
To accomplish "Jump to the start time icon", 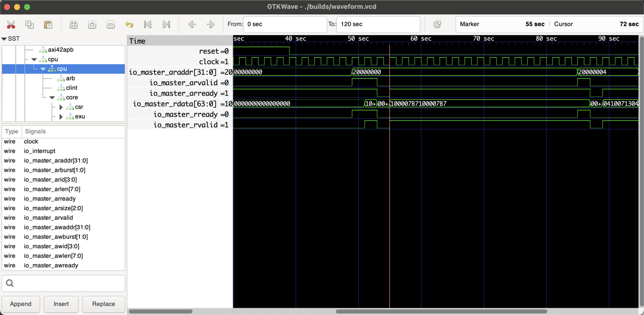I will point(148,25).
